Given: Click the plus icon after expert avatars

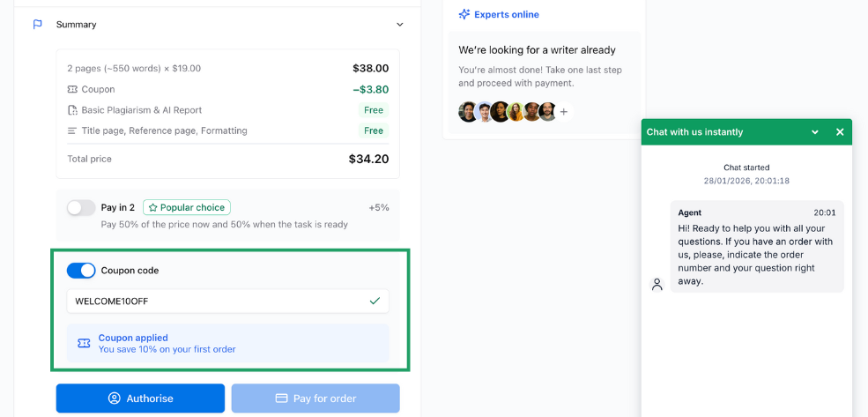Looking at the screenshot, I should [x=564, y=112].
